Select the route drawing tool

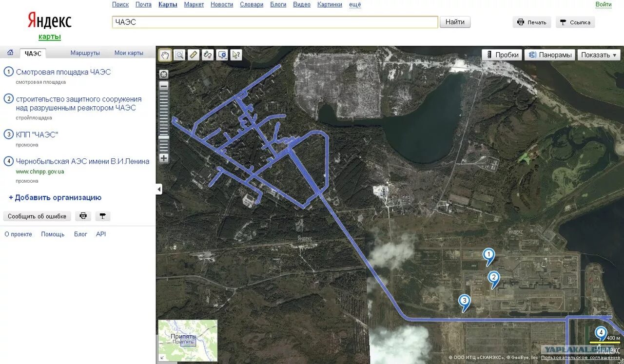pyautogui.click(x=208, y=55)
